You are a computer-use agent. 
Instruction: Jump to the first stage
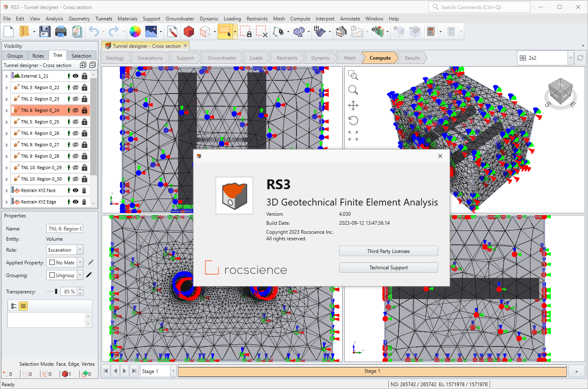[106, 371]
